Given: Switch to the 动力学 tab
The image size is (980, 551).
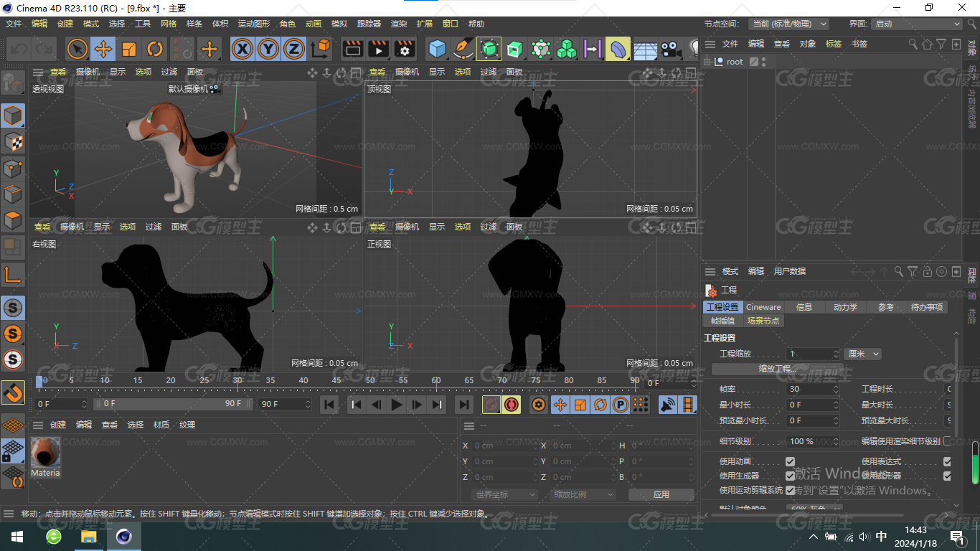Looking at the screenshot, I should (845, 307).
